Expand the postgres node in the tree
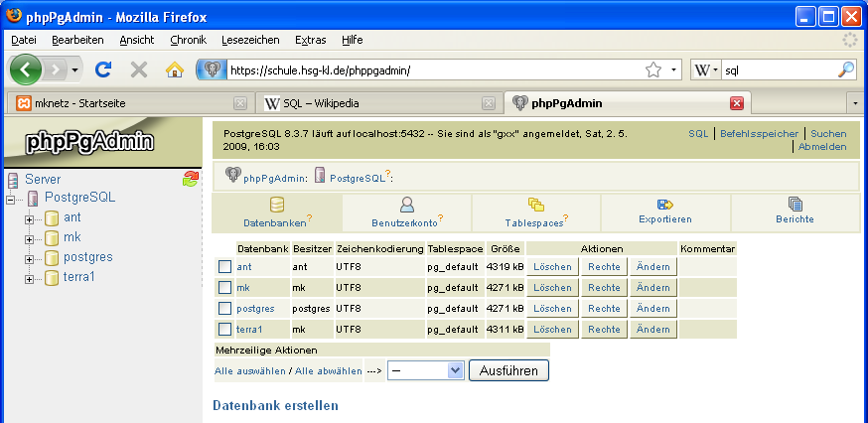The height and width of the screenshot is (423, 868). (30, 259)
